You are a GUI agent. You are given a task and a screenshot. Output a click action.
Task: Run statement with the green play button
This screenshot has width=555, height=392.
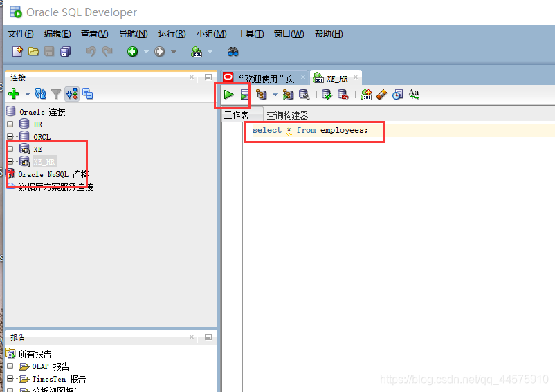(x=228, y=95)
